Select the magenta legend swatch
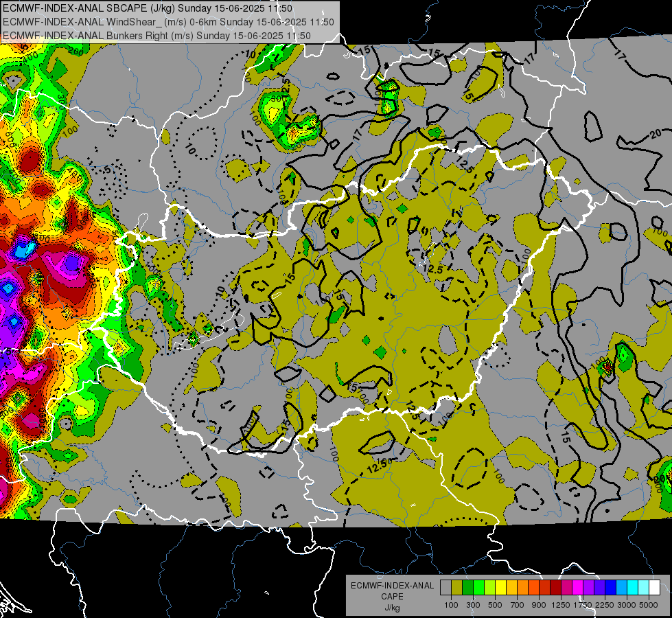 pyautogui.click(x=578, y=588)
